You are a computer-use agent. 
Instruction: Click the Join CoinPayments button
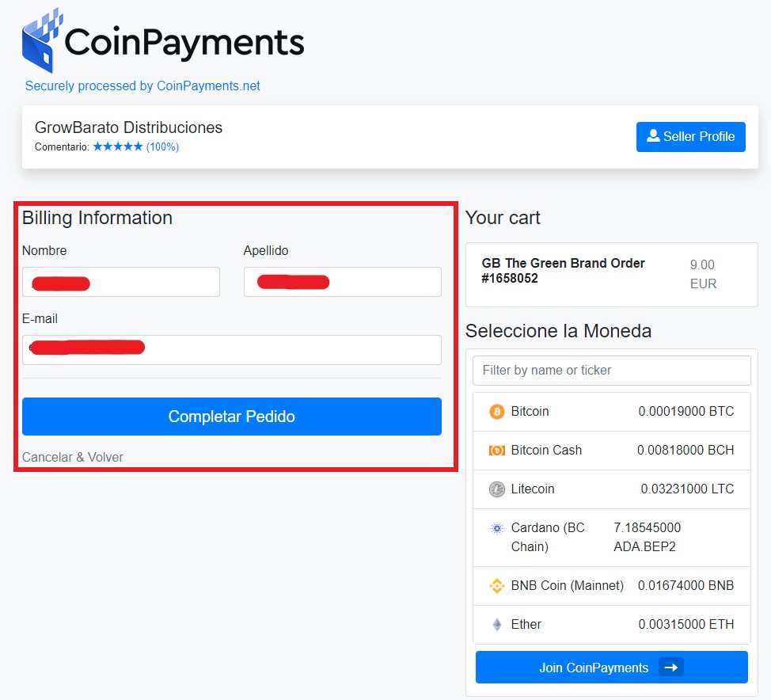[x=611, y=667]
